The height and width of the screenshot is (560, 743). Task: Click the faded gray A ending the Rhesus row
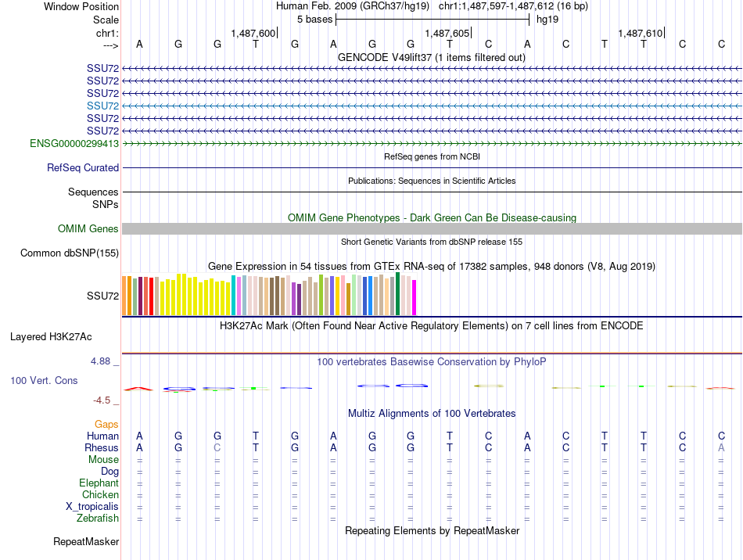(x=721, y=447)
